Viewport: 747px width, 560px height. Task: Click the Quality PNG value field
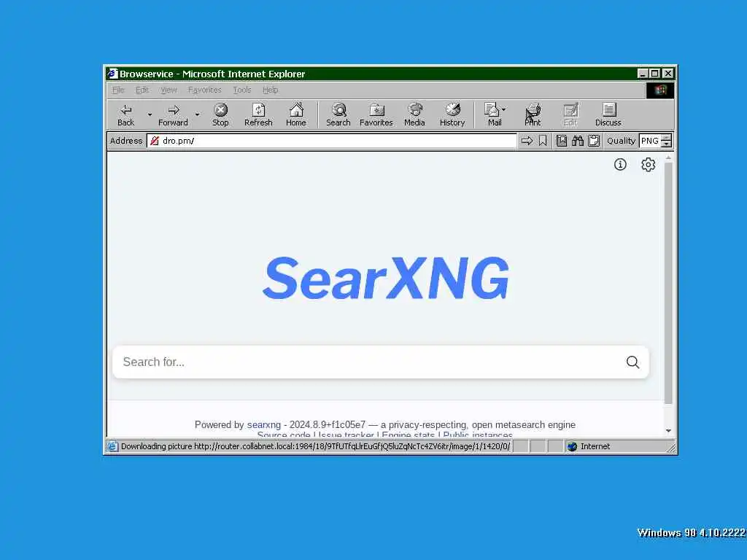pyautogui.click(x=650, y=141)
